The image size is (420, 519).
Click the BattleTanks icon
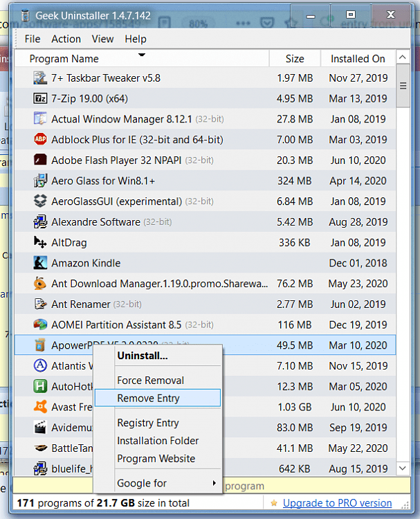[40, 448]
